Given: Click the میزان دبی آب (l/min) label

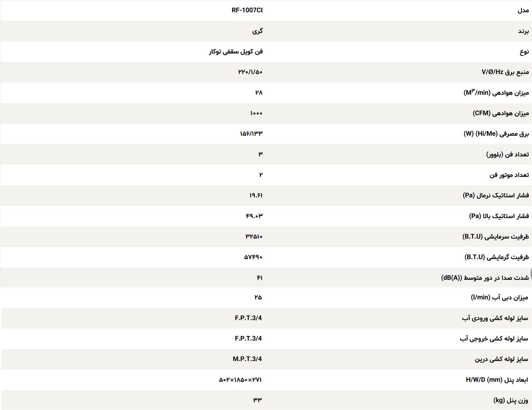Looking at the screenshot, I should 499,297.
